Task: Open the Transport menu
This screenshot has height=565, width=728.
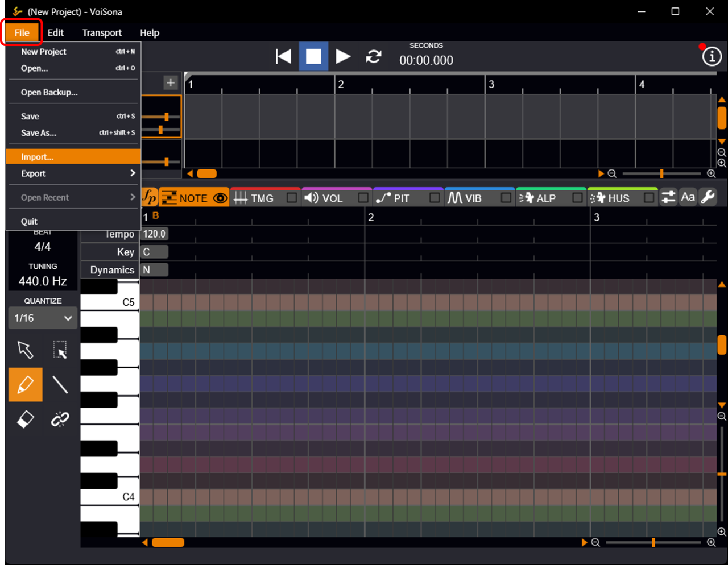Action: click(102, 33)
